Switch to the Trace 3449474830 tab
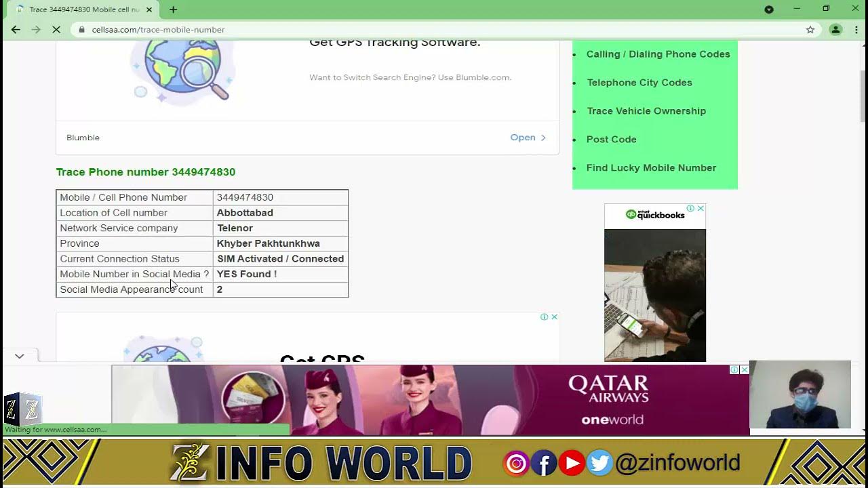Image resolution: width=868 pixels, height=488 pixels. click(x=83, y=9)
